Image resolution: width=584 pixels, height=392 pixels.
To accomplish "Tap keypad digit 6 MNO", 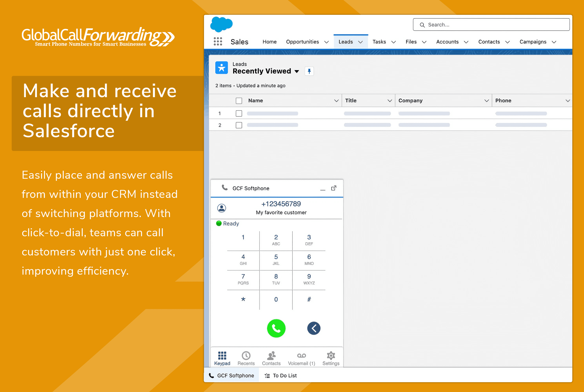I will point(309,260).
